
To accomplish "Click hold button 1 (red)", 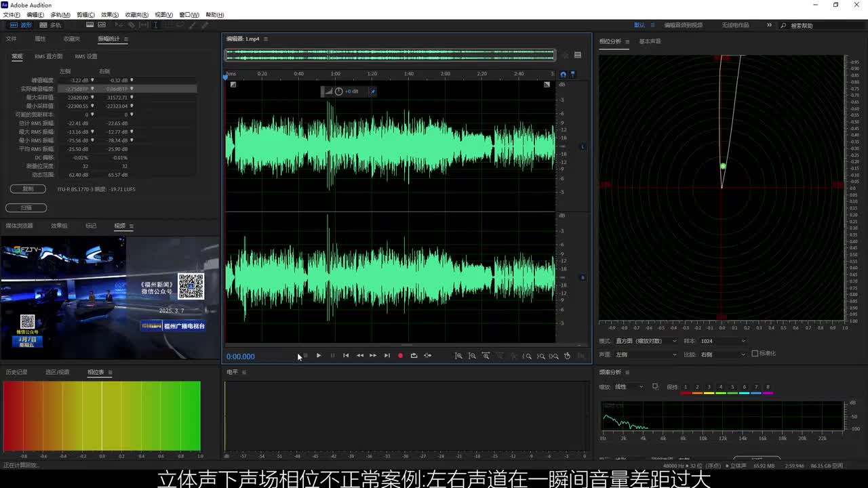I will 686,389.
